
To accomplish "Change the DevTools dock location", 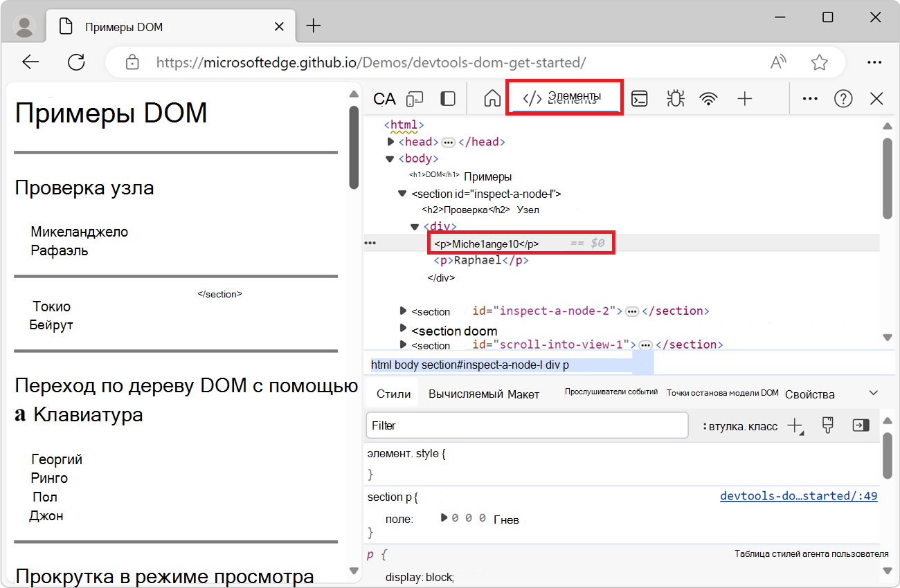I will pyautogui.click(x=448, y=98).
